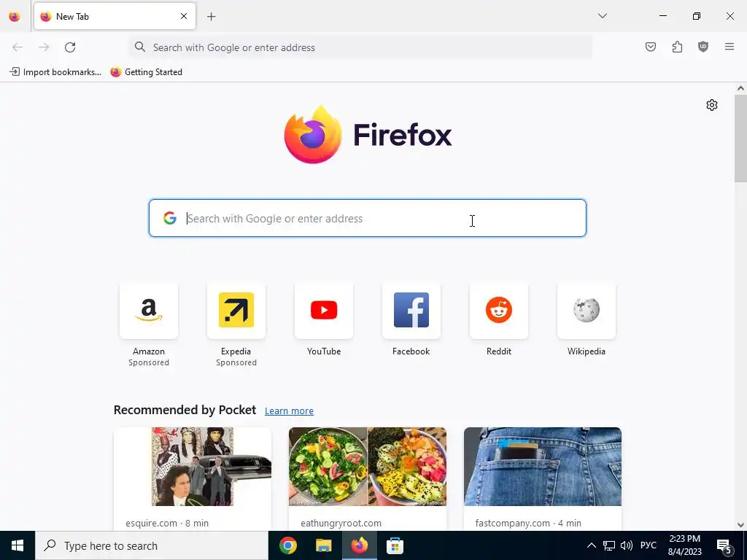
Task: Click the Recommended by Pocket heading
Action: [x=185, y=410]
